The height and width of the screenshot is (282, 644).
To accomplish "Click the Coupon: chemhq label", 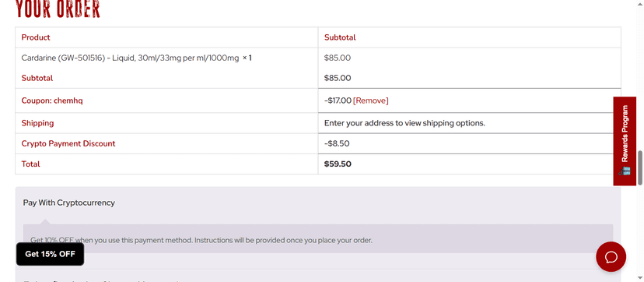I will pyautogui.click(x=52, y=100).
